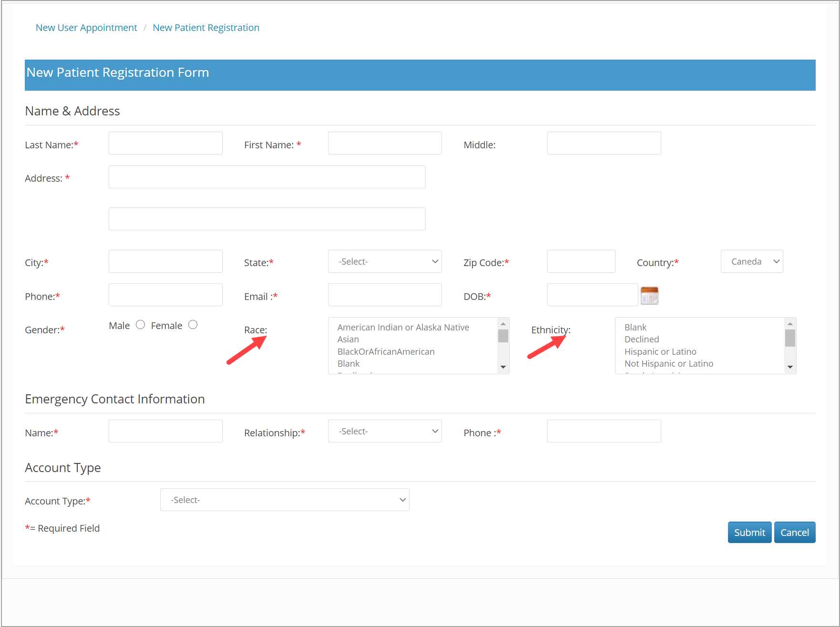Select Blank in the Race list
840x627 pixels.
[348, 363]
